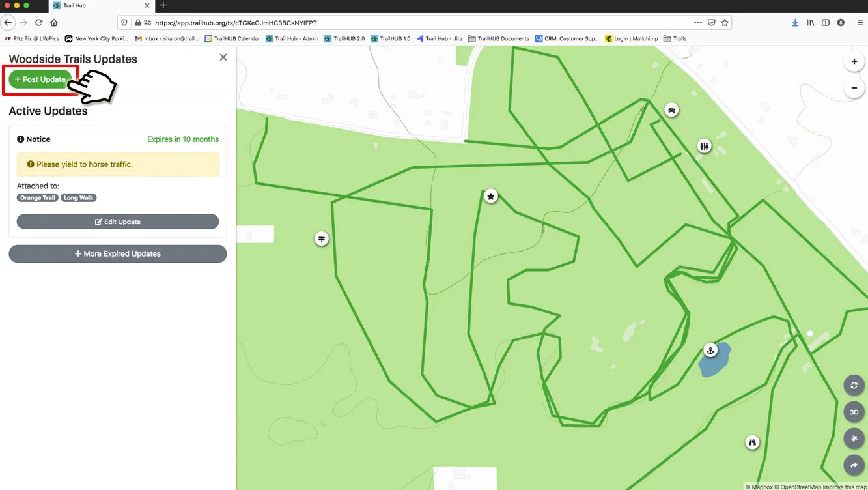Click the browser home icon
Image resolution: width=868 pixels, height=490 pixels.
click(54, 23)
